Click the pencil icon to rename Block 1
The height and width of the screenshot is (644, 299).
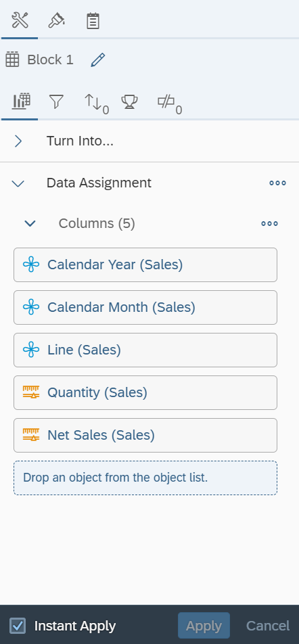tap(97, 60)
